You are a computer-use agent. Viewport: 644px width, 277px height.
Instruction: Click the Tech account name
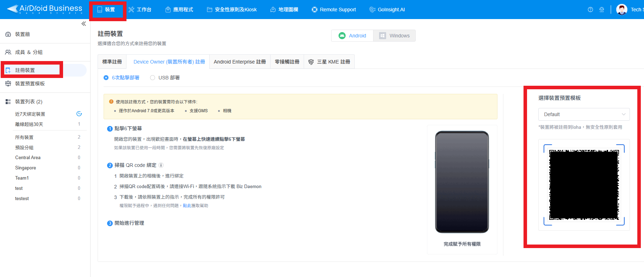point(637,10)
